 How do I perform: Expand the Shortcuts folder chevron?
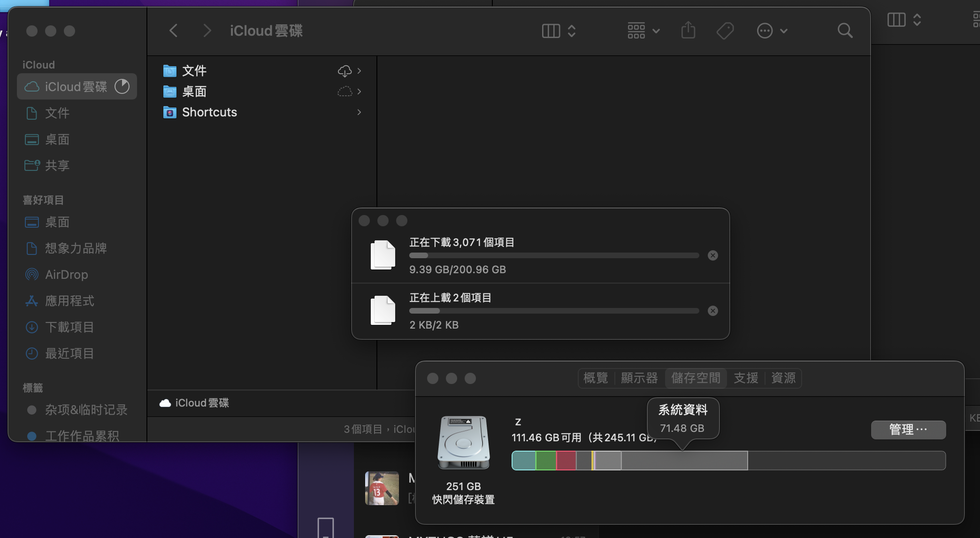coord(359,112)
